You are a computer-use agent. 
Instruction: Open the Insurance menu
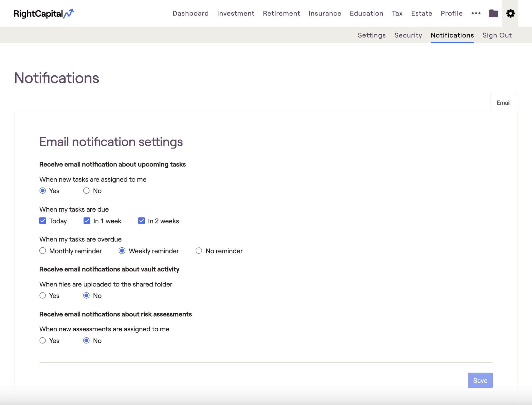[325, 13]
